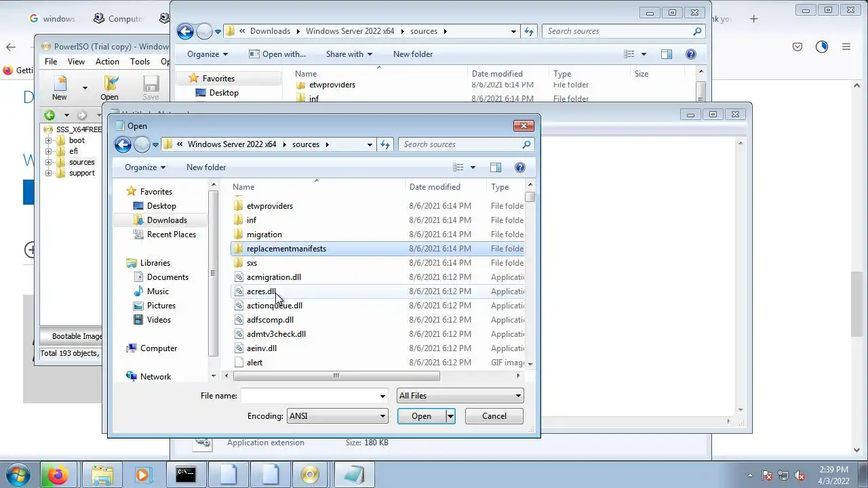Expand the efi folder in PowerISO tree

[x=49, y=151]
